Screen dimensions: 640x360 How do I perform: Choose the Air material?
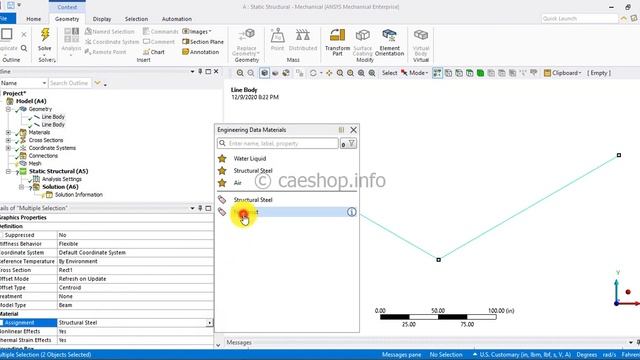click(238, 183)
